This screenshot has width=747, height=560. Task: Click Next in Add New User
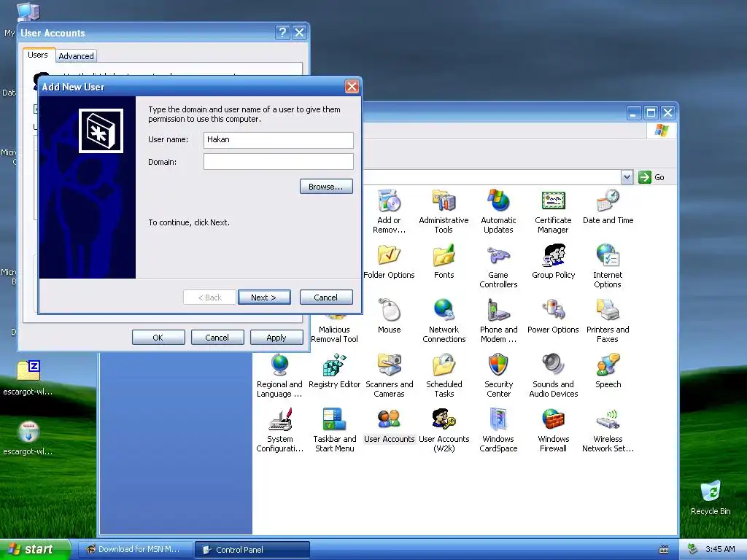pyautogui.click(x=264, y=297)
